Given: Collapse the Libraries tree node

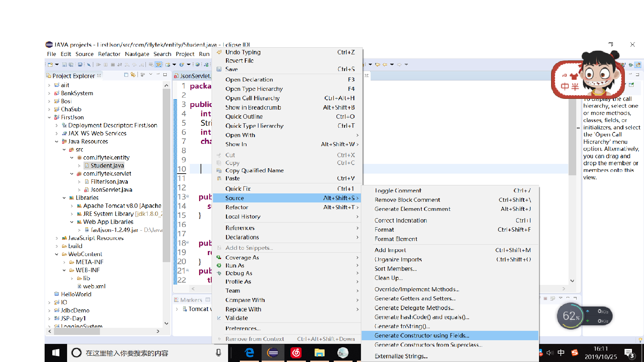Looking at the screenshot, I should click(x=64, y=198).
